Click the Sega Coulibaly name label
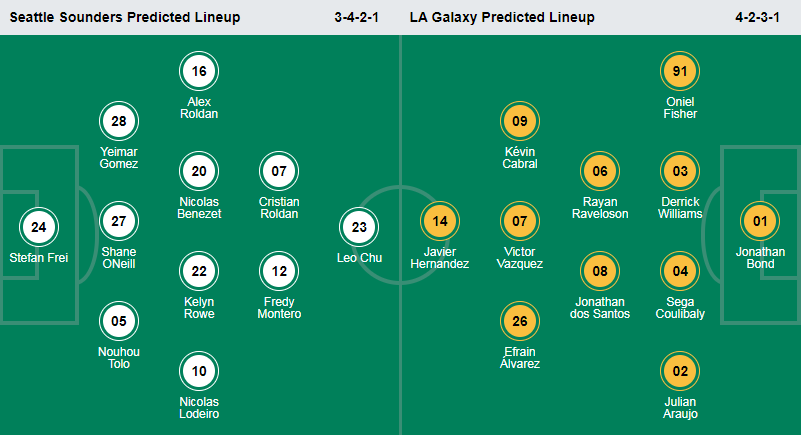This screenshot has height=435, width=802. (x=680, y=308)
